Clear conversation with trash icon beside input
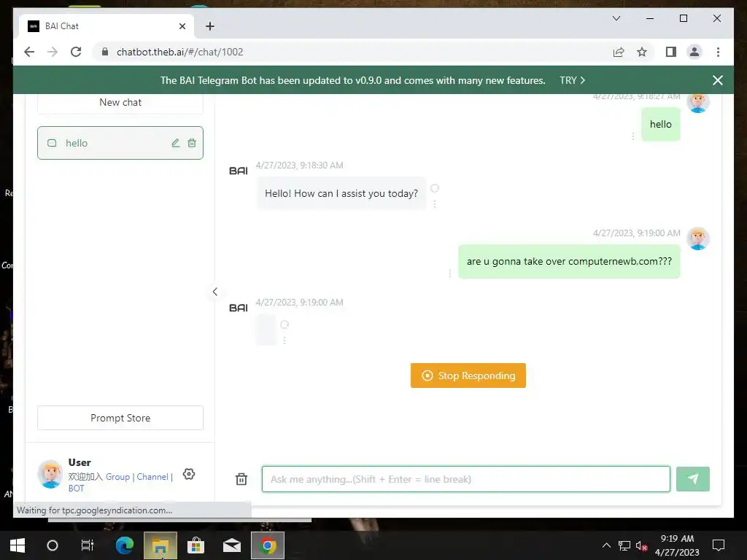This screenshot has width=747, height=560. point(241,479)
